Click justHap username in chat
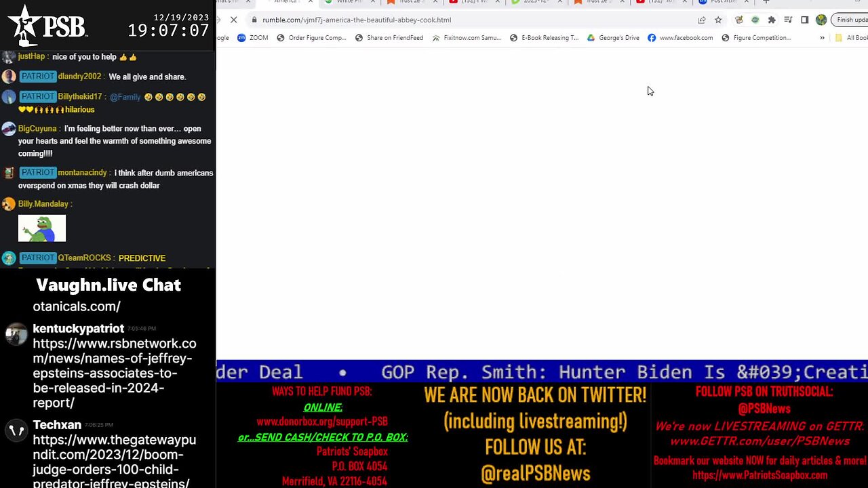 coord(31,57)
